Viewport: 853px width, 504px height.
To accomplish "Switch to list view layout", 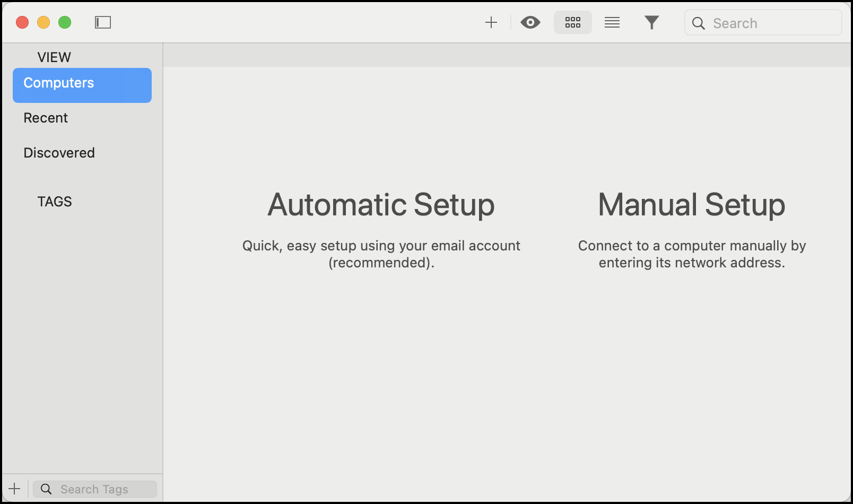I will [x=612, y=22].
